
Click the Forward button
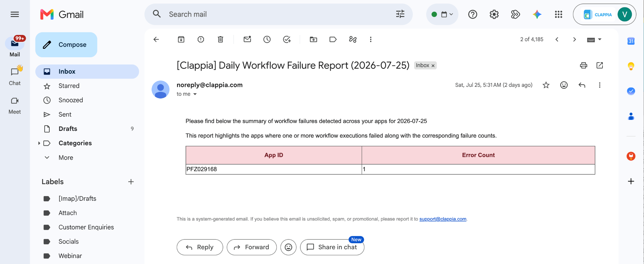pos(252,247)
